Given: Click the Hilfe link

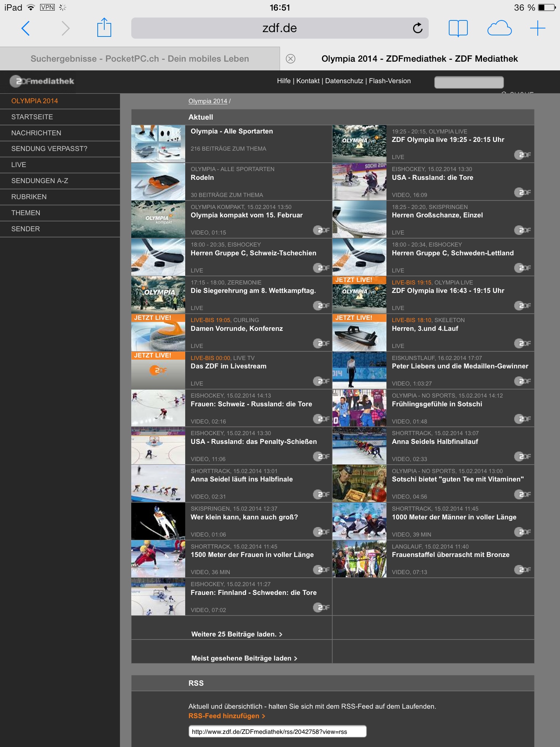Looking at the screenshot, I should click(x=284, y=81).
